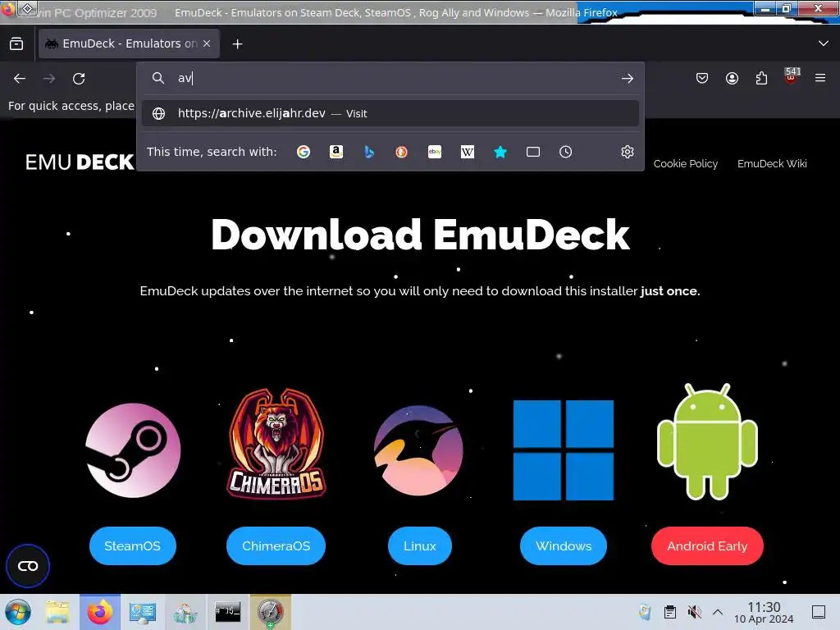Screen dimensions: 840x630
Task: Search this time with Wikipedia
Action: [x=467, y=152]
